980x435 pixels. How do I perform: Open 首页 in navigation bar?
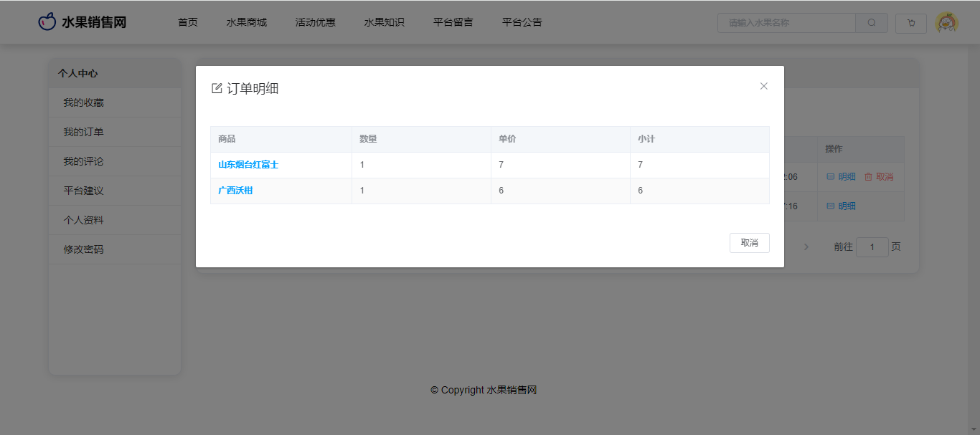(x=188, y=22)
